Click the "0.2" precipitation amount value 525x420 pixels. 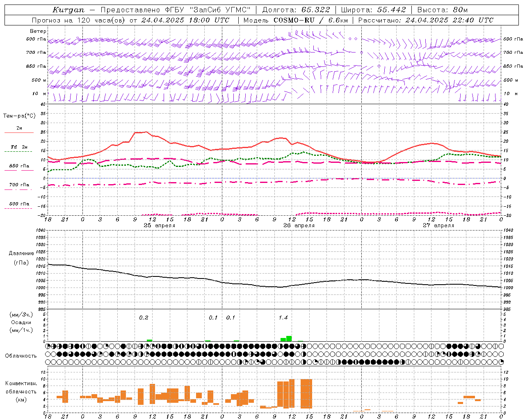tap(144, 317)
